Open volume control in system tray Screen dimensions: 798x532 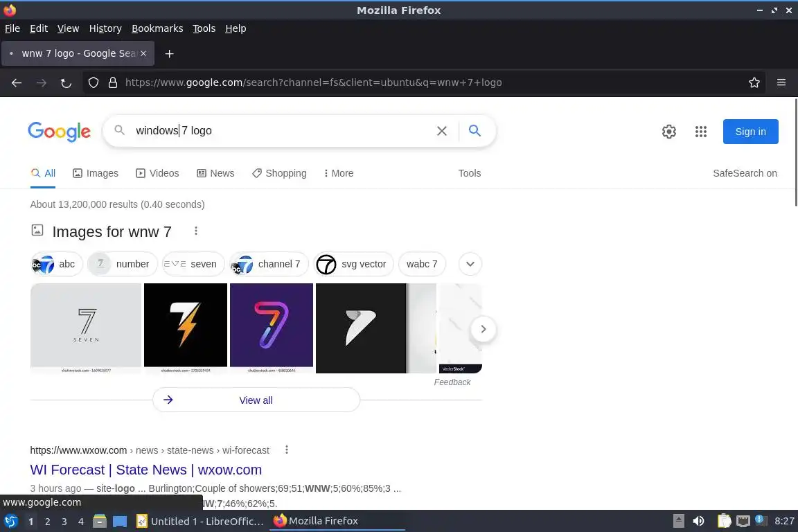(699, 521)
